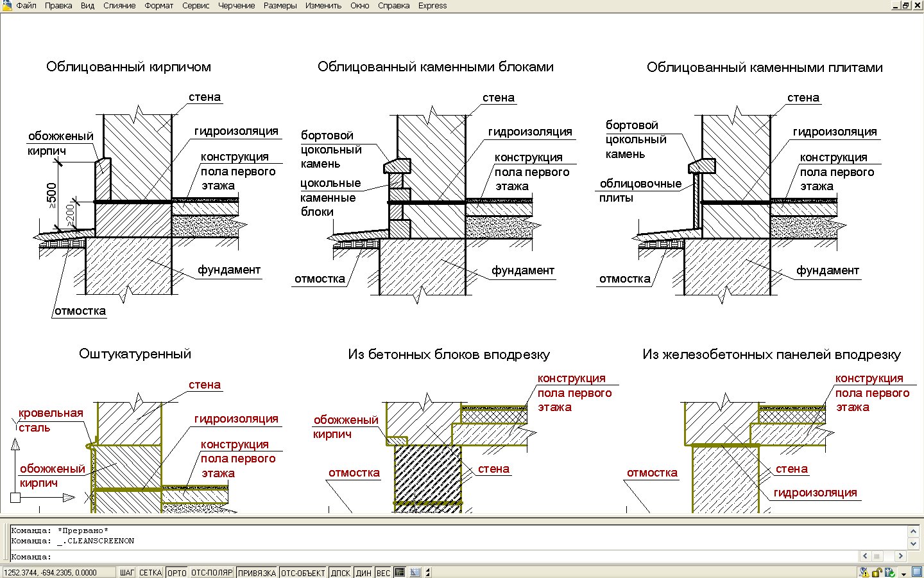Screen dimensions: 924x578
Task: Click the annotation scale icon after ВЕС
Action: pyautogui.click(x=415, y=572)
